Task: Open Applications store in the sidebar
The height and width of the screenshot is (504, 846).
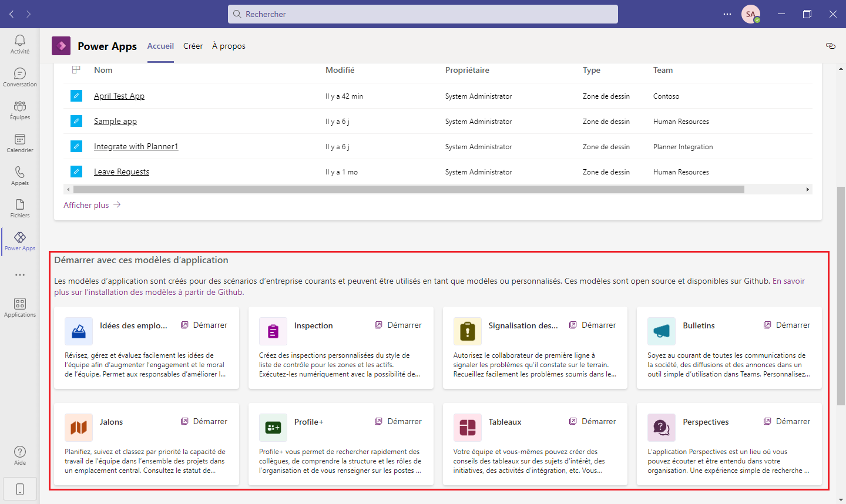Action: pyautogui.click(x=20, y=307)
